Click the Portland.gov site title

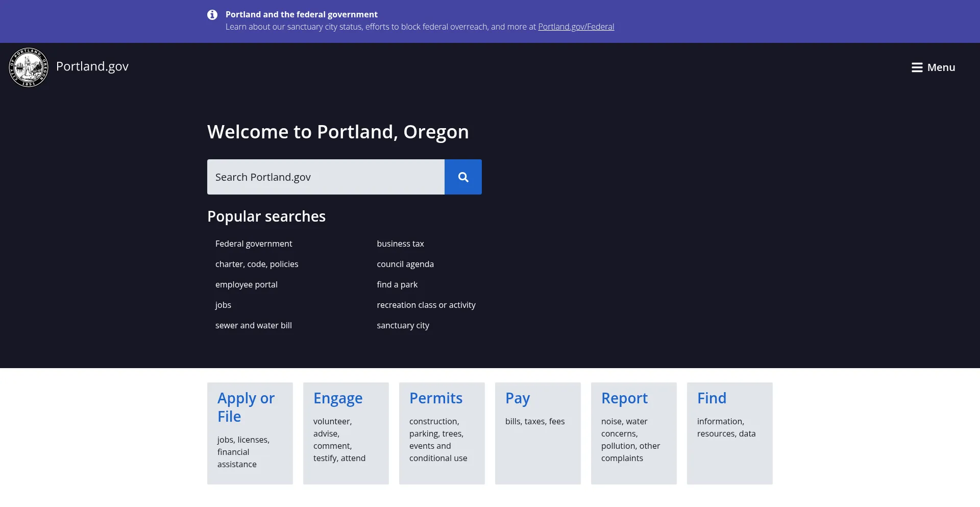(x=92, y=66)
